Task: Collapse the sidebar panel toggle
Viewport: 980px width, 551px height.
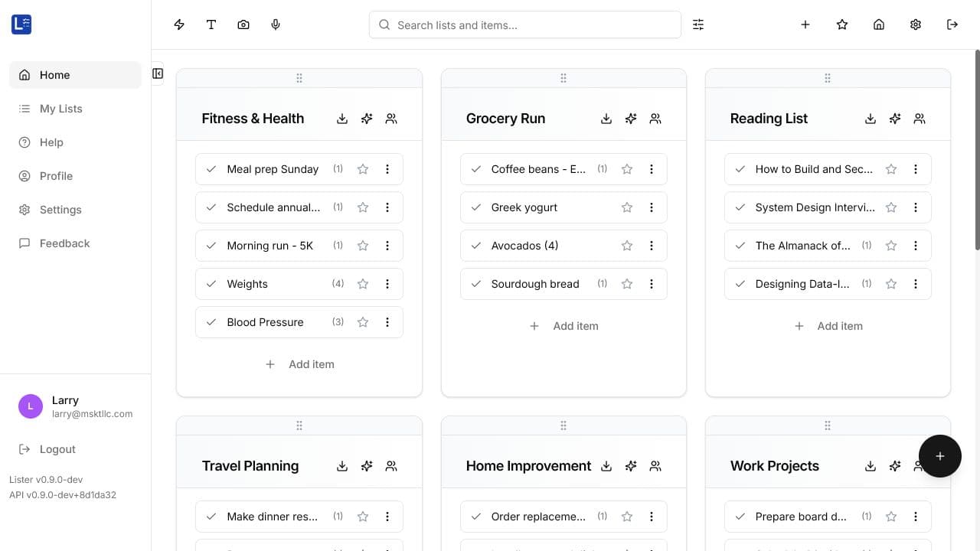Action: click(158, 73)
